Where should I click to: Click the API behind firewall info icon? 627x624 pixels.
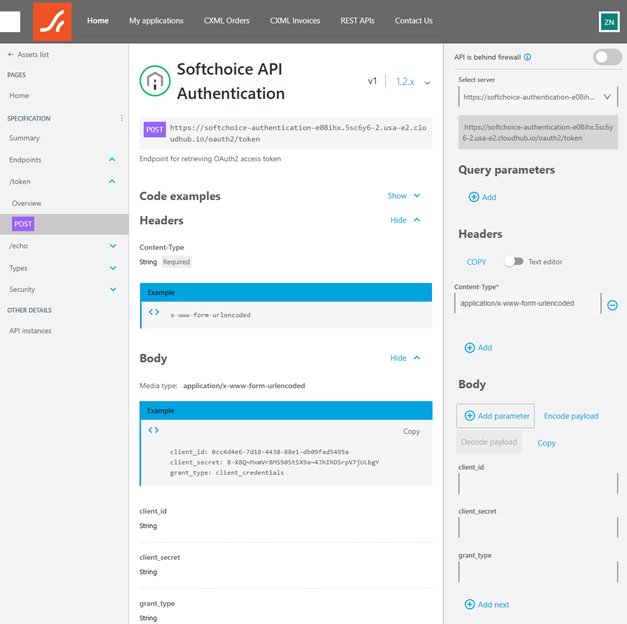point(527,57)
